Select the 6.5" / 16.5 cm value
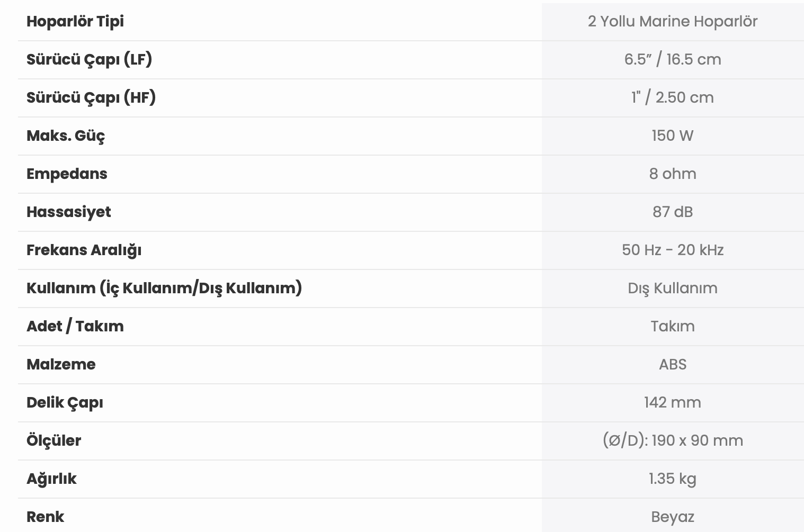Screen dimensions: 804x532 tap(673, 59)
